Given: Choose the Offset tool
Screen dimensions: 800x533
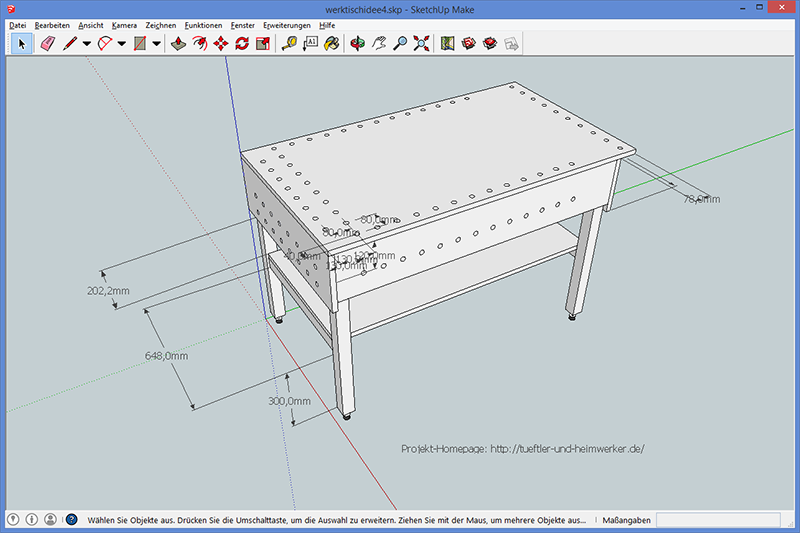Looking at the screenshot, I should click(199, 44).
